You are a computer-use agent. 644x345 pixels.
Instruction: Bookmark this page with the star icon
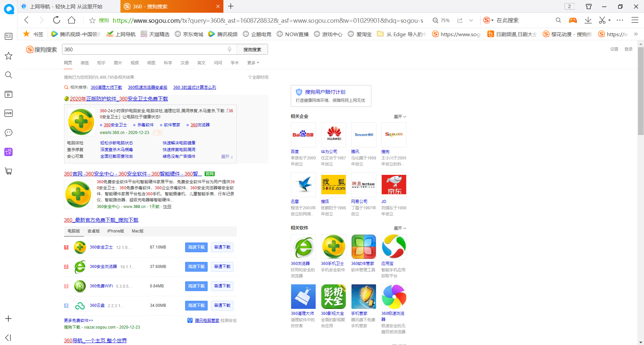[92, 20]
